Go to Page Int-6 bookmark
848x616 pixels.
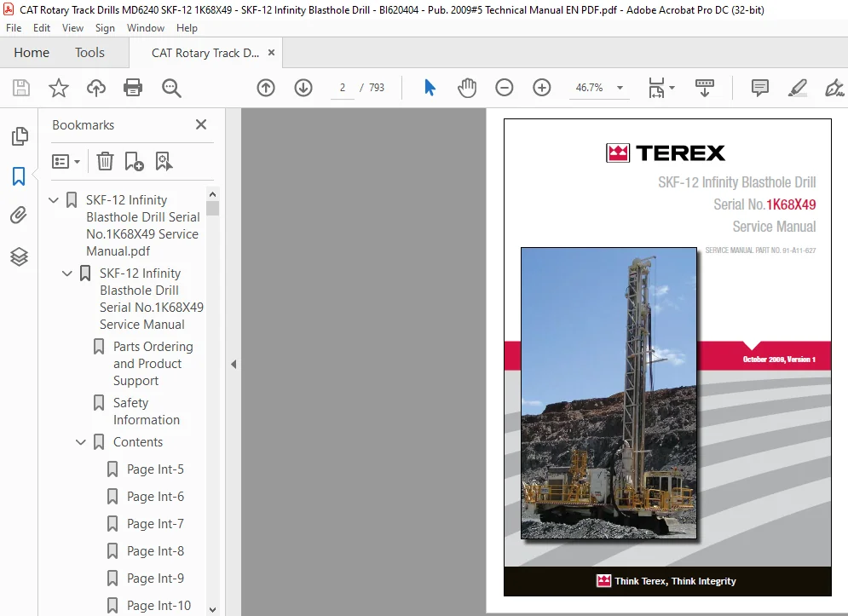point(155,497)
